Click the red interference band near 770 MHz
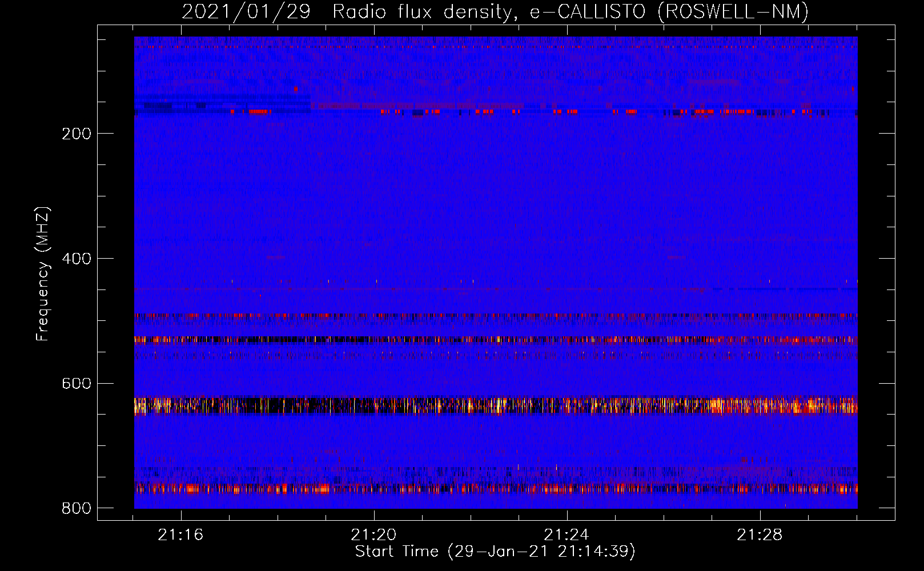 point(496,489)
